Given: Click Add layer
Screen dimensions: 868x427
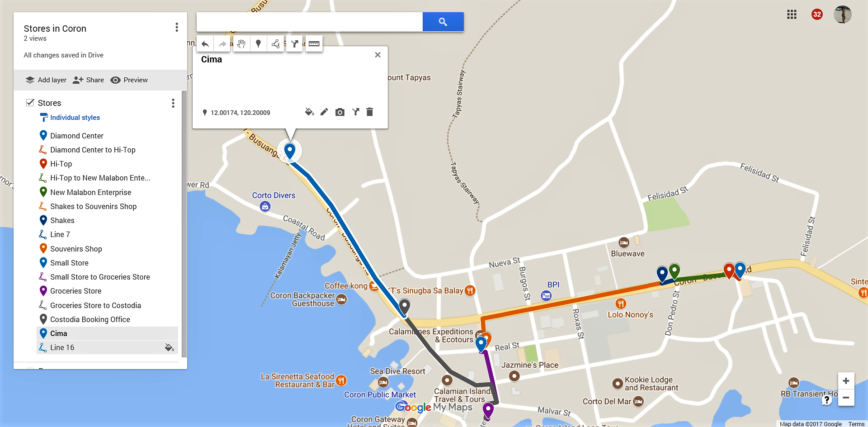Looking at the screenshot, I should (x=46, y=80).
